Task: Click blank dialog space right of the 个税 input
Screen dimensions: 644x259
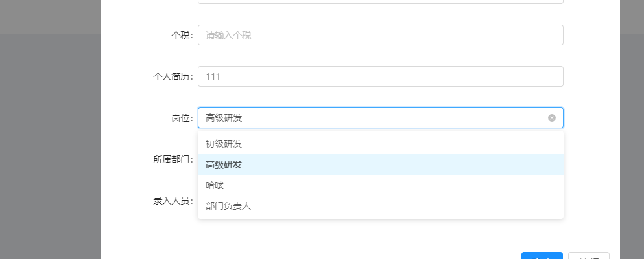Action: tap(590, 35)
